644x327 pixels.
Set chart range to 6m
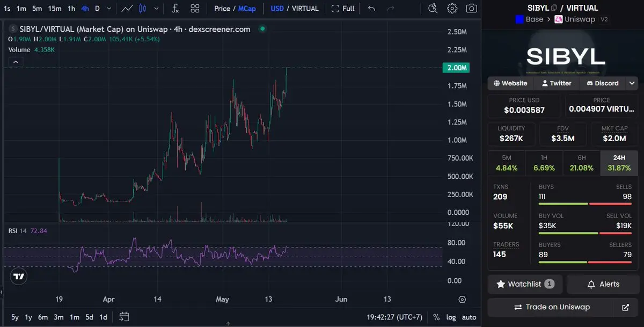click(43, 317)
